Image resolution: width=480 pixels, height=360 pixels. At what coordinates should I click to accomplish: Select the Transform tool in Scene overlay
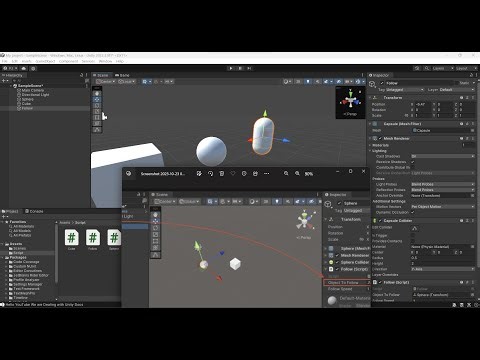point(97,123)
